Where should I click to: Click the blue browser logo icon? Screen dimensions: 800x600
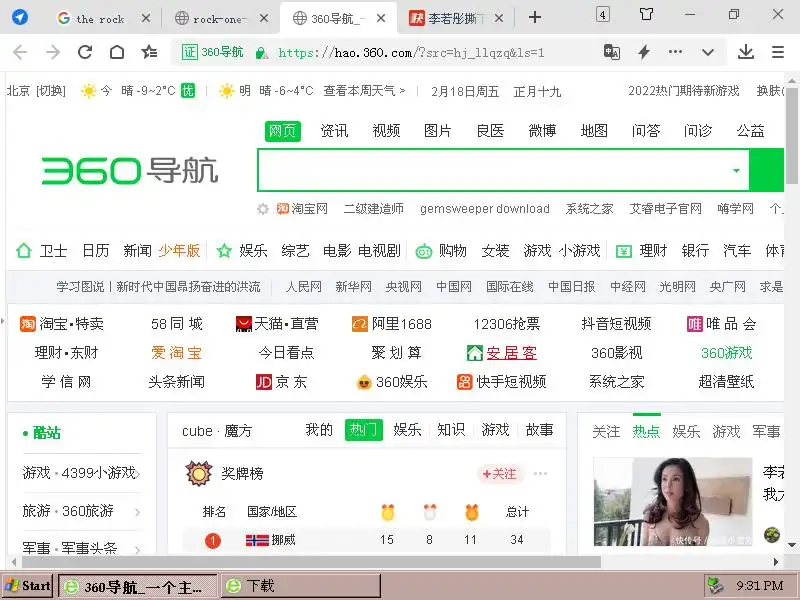pos(20,17)
